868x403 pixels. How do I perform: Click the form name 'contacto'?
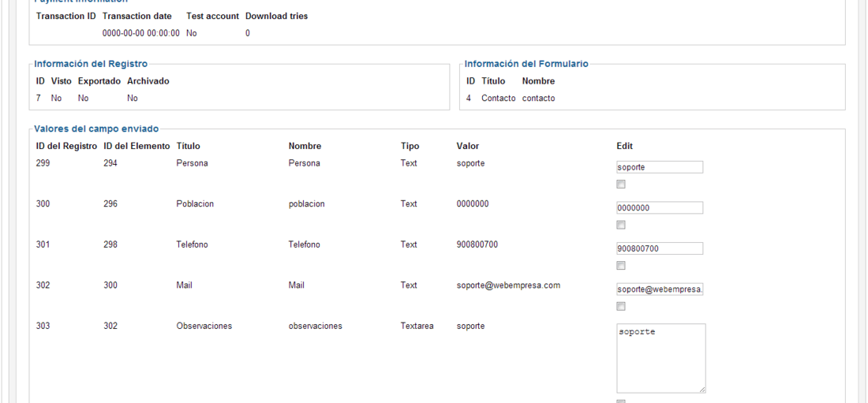coord(538,98)
